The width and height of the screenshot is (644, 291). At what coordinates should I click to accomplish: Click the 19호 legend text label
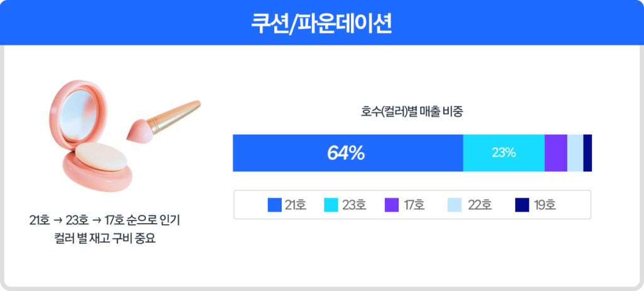(545, 205)
